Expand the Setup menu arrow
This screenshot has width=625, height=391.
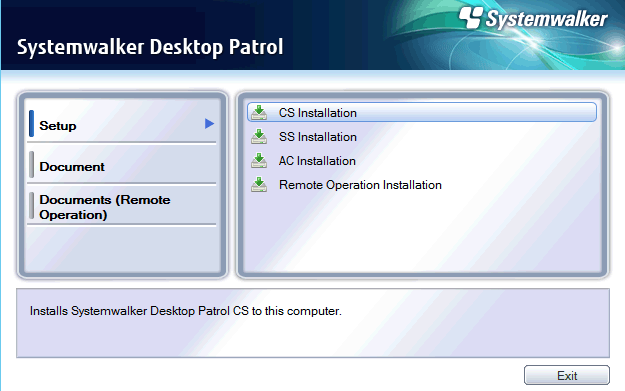point(209,124)
